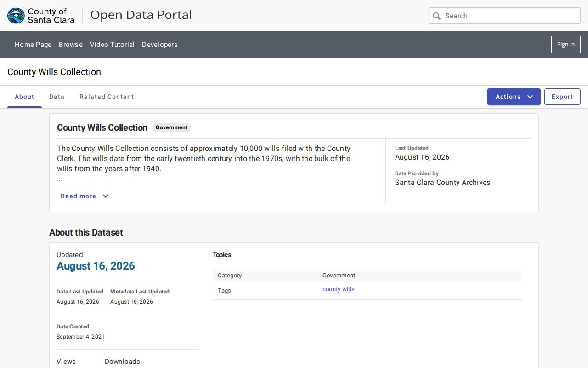This screenshot has height=368, width=588.
Task: Click the Sign In button
Action: coord(566,45)
